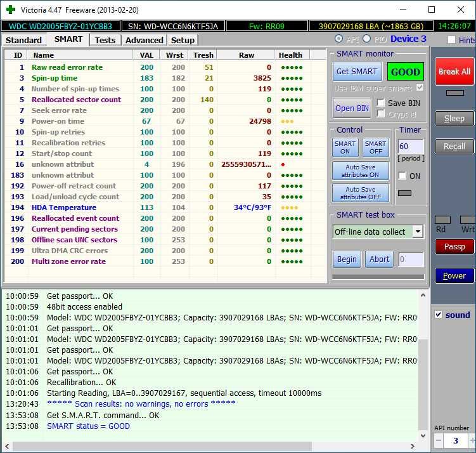476x453 pixels.
Task: Click the Raw column header
Action: (246, 55)
